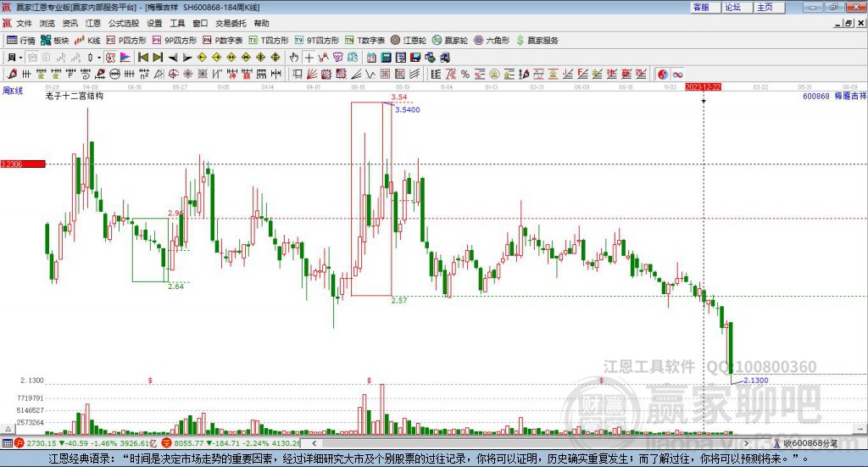Screen dimensions: 868x467
Task: Open the 资讯 menu
Action: 70,23
